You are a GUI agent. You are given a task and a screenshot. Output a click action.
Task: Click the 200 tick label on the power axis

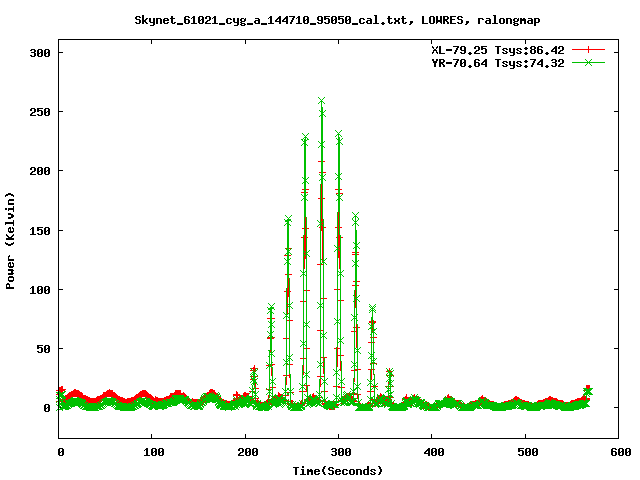pyautogui.click(x=40, y=171)
